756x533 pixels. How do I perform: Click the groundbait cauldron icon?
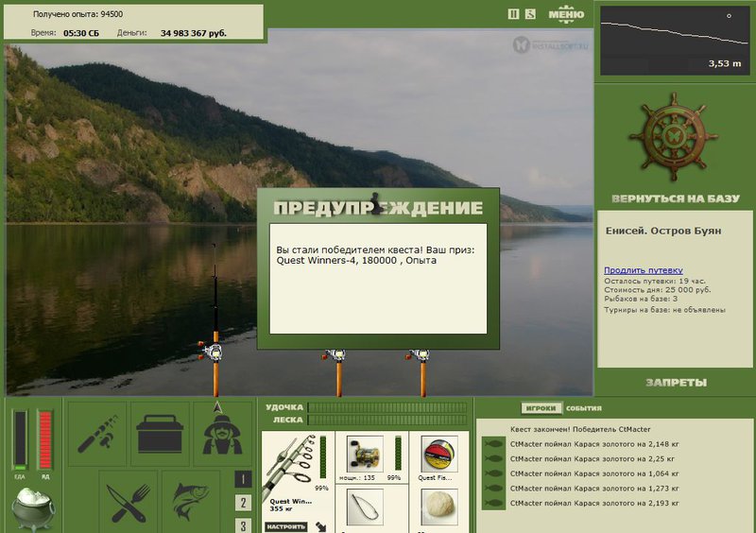33,508
